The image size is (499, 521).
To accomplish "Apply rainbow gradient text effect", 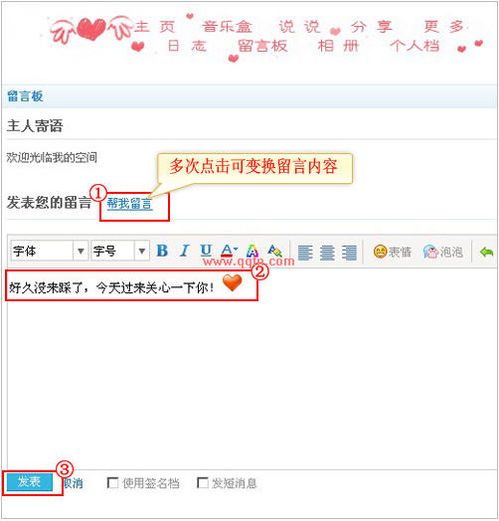I will tap(252, 251).
